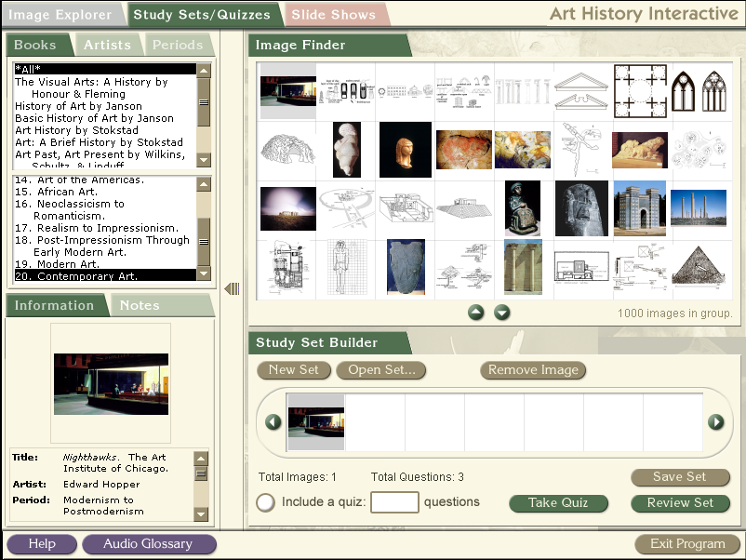
Task: Open the Help button
Action: click(42, 544)
